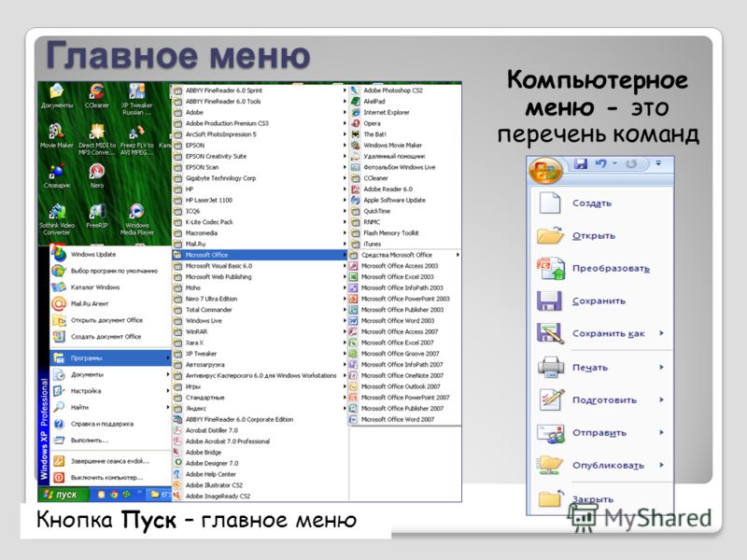
Task: Click the Преобразовать icon in Office menu
Action: pos(551,268)
